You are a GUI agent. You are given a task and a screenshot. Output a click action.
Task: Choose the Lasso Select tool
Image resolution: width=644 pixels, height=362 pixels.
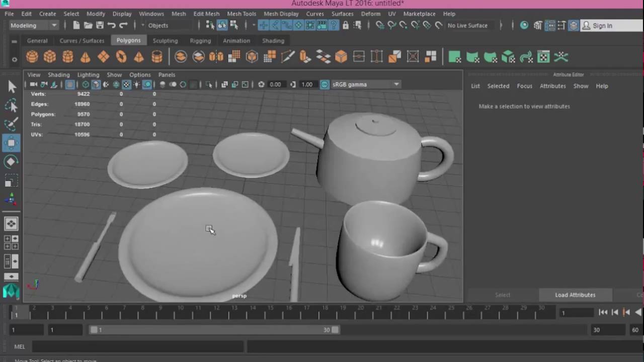point(12,106)
